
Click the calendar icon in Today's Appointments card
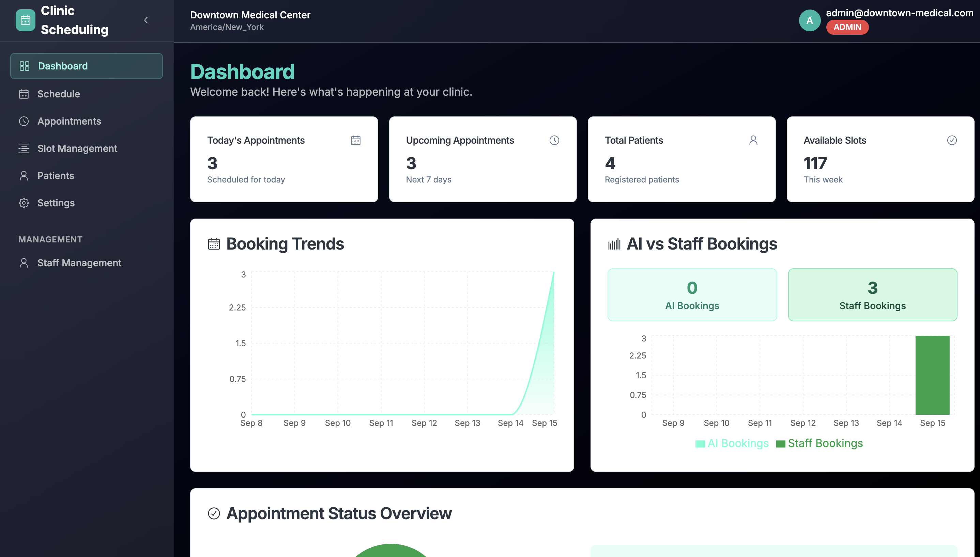click(355, 140)
